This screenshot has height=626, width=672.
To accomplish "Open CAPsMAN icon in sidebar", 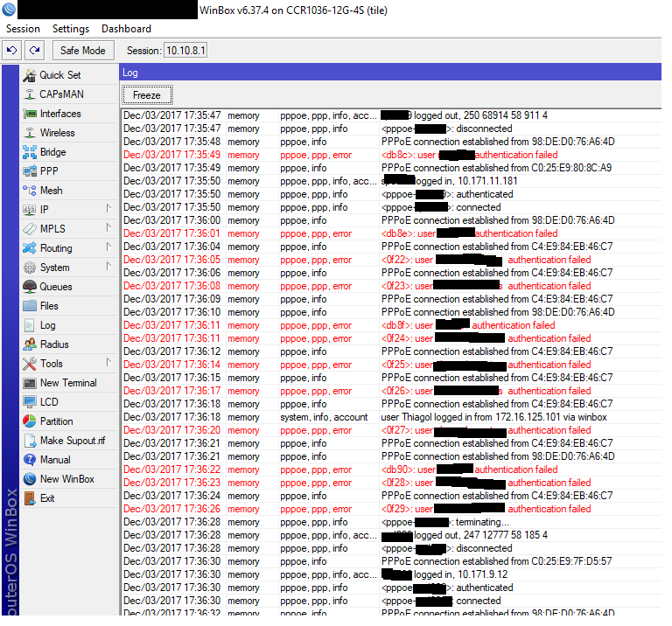I will (x=30, y=94).
